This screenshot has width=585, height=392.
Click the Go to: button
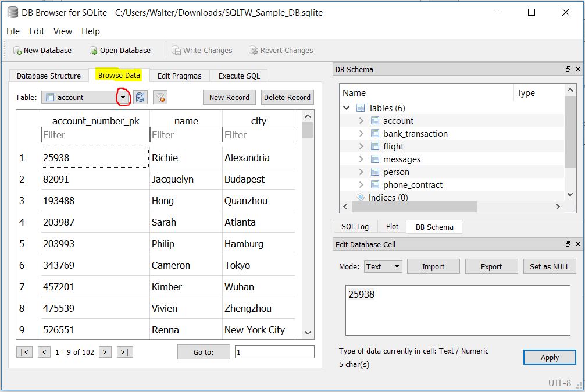click(204, 352)
